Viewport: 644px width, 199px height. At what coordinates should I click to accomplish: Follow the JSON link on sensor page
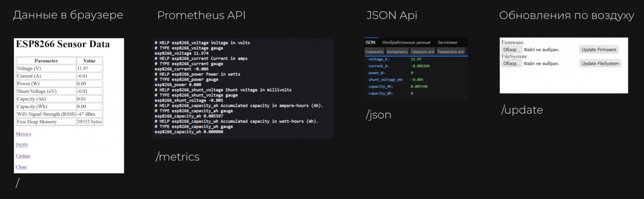coord(21,145)
